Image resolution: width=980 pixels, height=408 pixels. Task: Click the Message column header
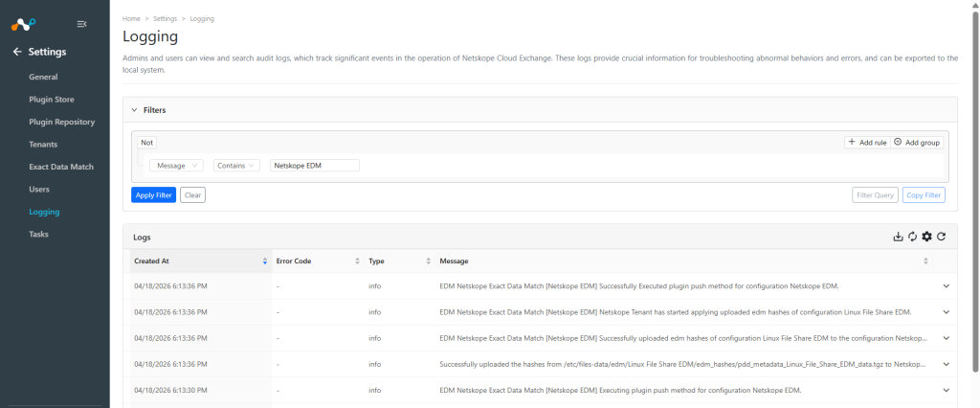pyautogui.click(x=683, y=261)
